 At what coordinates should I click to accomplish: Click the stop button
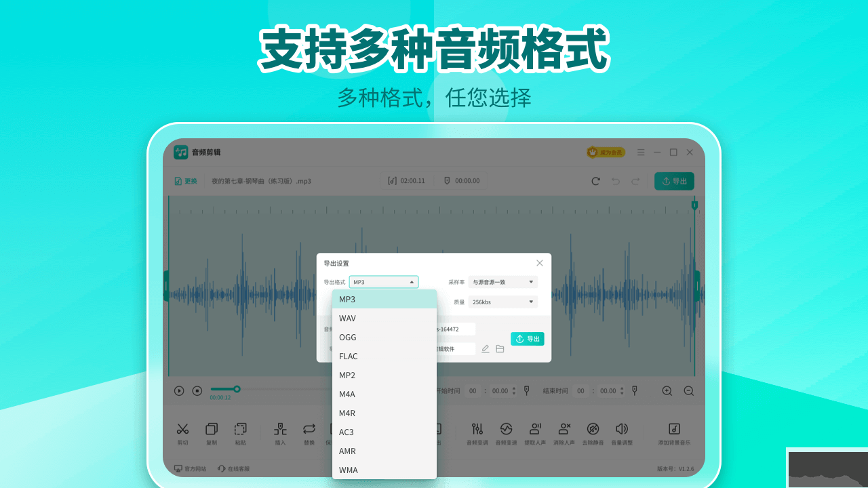[197, 390]
